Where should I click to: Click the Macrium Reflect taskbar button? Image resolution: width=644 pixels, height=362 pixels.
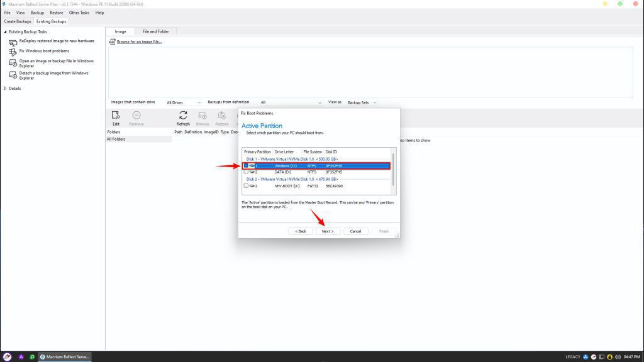(65, 357)
